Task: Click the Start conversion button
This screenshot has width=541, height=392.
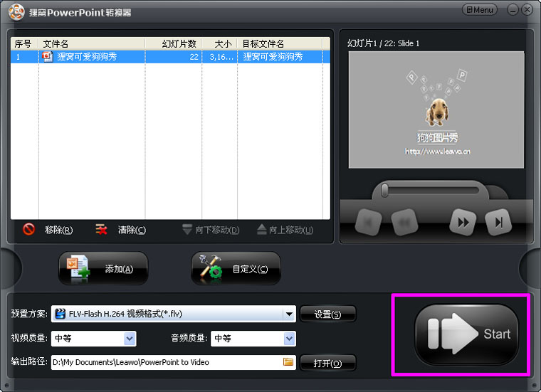Action: pyautogui.click(x=466, y=334)
